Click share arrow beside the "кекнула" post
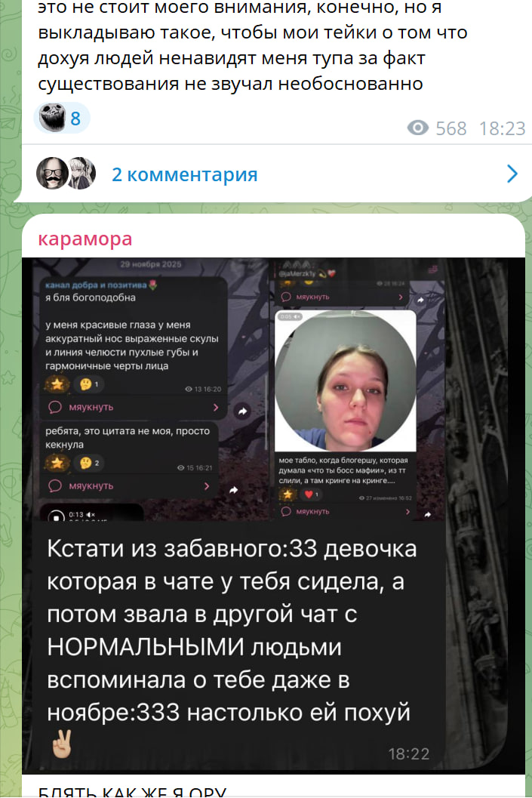532x798 pixels. tap(233, 490)
